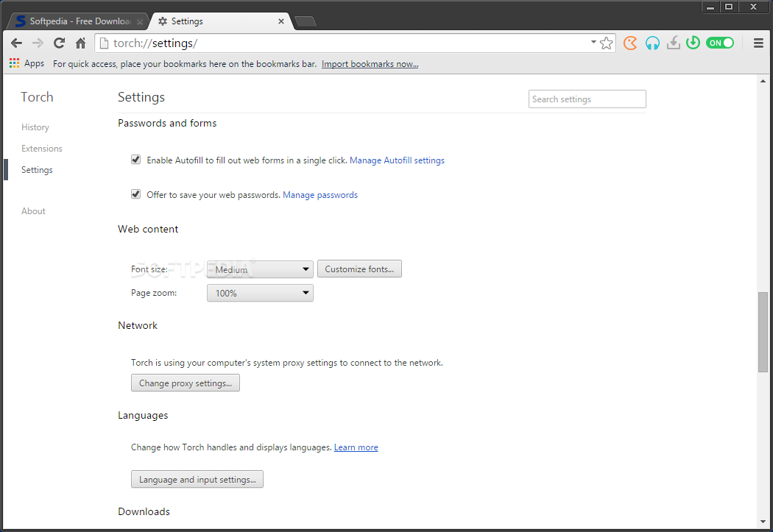The height and width of the screenshot is (532, 773).
Task: Open the home page icon
Action: point(80,43)
